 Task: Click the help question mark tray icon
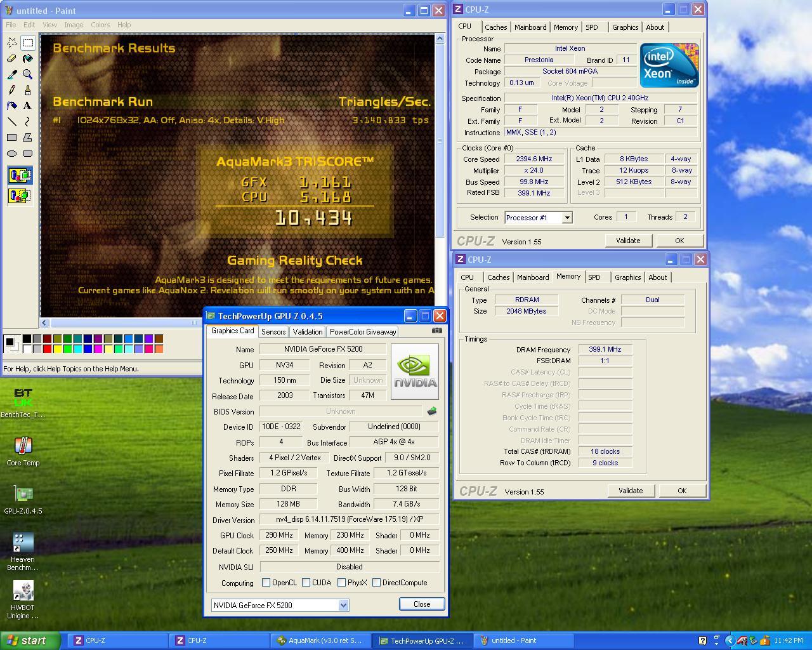pyautogui.click(x=702, y=641)
